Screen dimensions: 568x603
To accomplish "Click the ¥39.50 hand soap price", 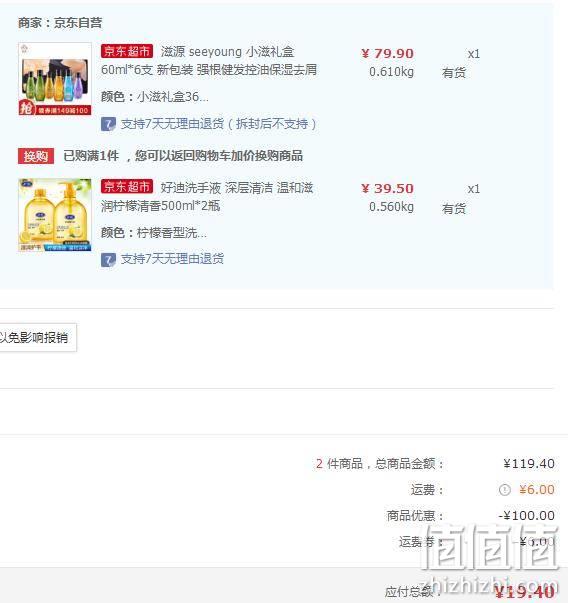I will point(387,188).
